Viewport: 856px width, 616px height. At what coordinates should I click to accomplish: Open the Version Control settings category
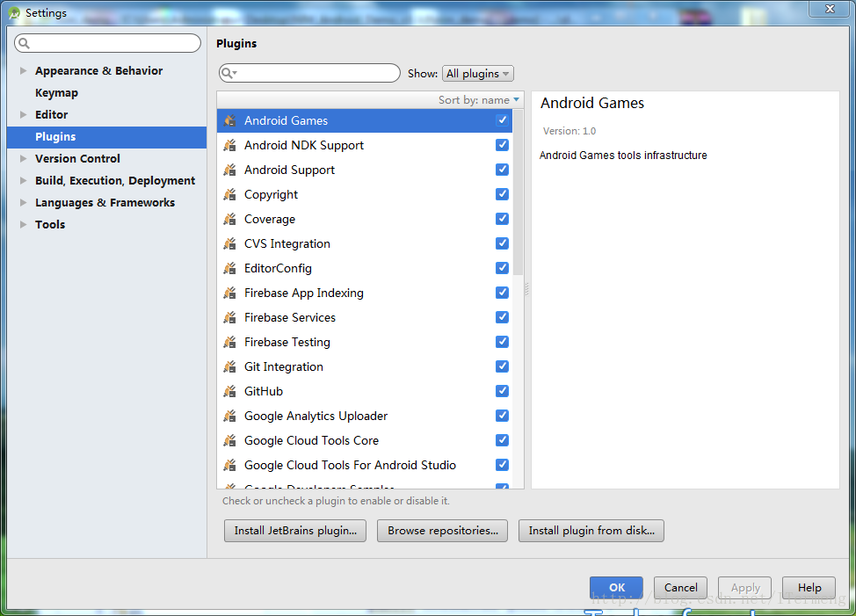(x=77, y=158)
